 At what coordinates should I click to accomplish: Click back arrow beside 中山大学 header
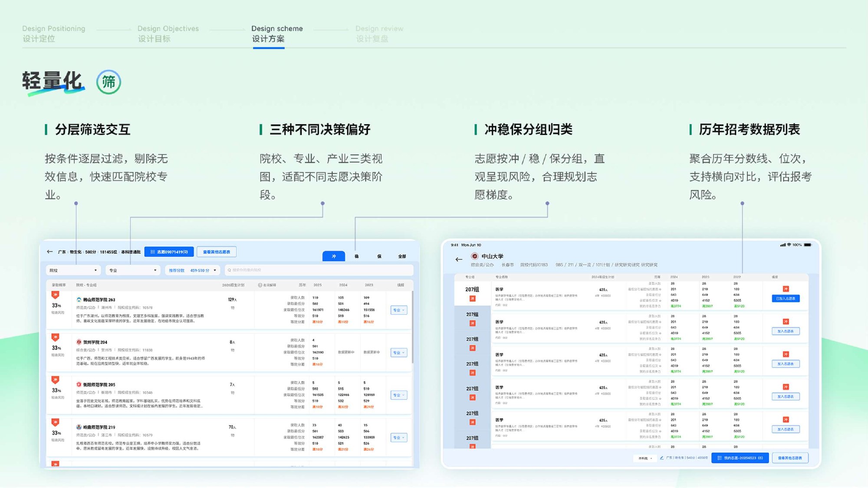click(459, 259)
